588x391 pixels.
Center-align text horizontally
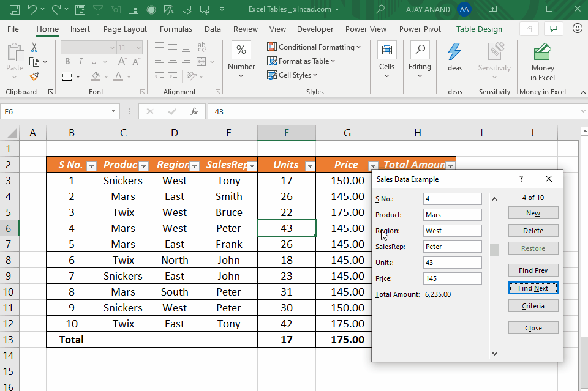click(x=173, y=61)
